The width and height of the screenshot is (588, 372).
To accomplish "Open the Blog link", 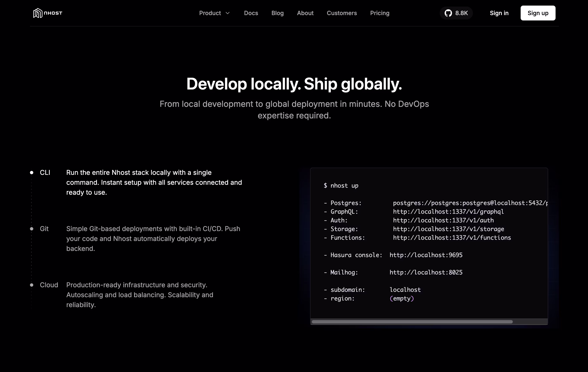I will point(277,13).
